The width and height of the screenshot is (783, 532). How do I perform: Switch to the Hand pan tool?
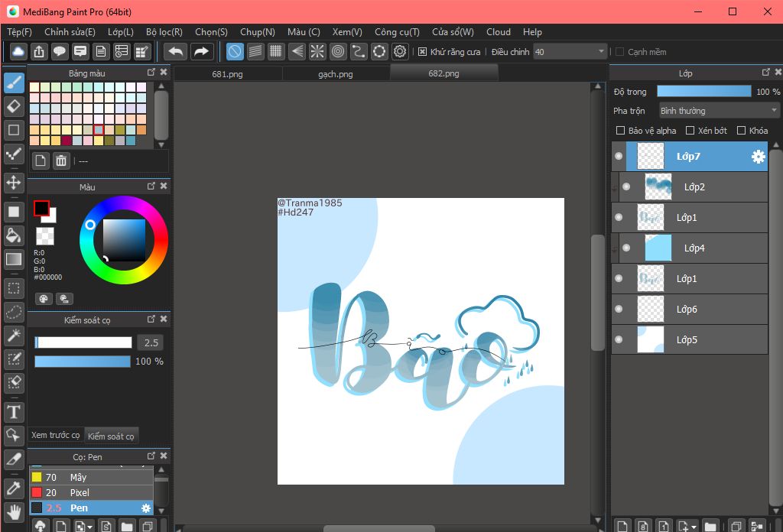pyautogui.click(x=14, y=512)
